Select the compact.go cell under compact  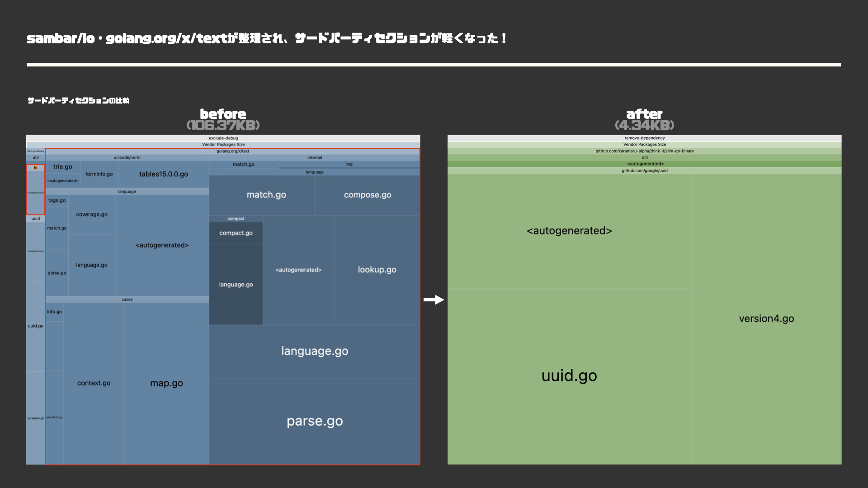[236, 233]
